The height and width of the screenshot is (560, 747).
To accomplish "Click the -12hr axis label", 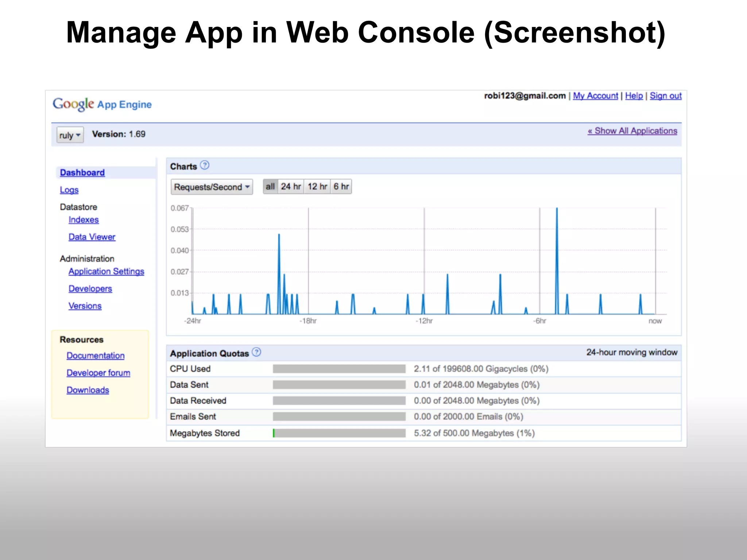I will tap(424, 321).
